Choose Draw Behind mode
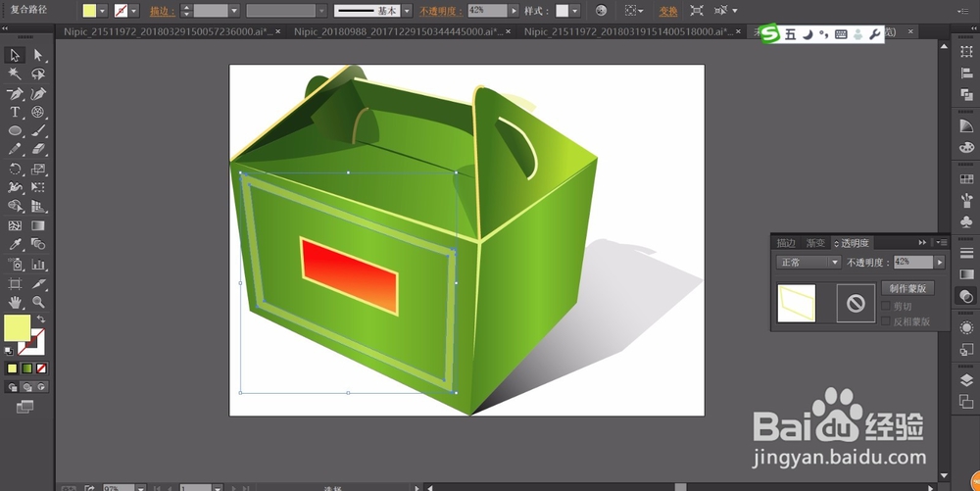 coord(26,387)
